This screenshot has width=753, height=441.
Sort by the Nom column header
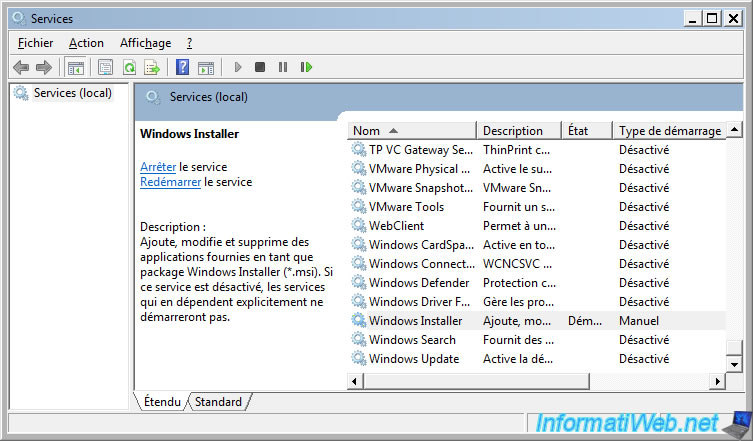point(412,131)
